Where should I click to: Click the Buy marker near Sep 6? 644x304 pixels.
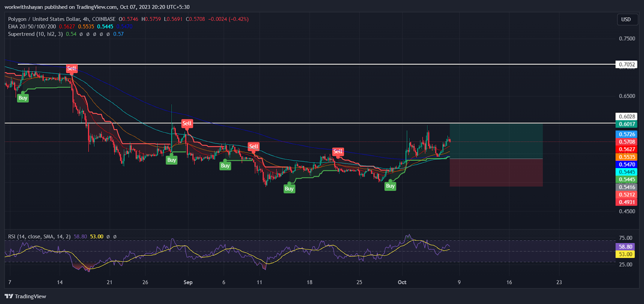tap(225, 165)
